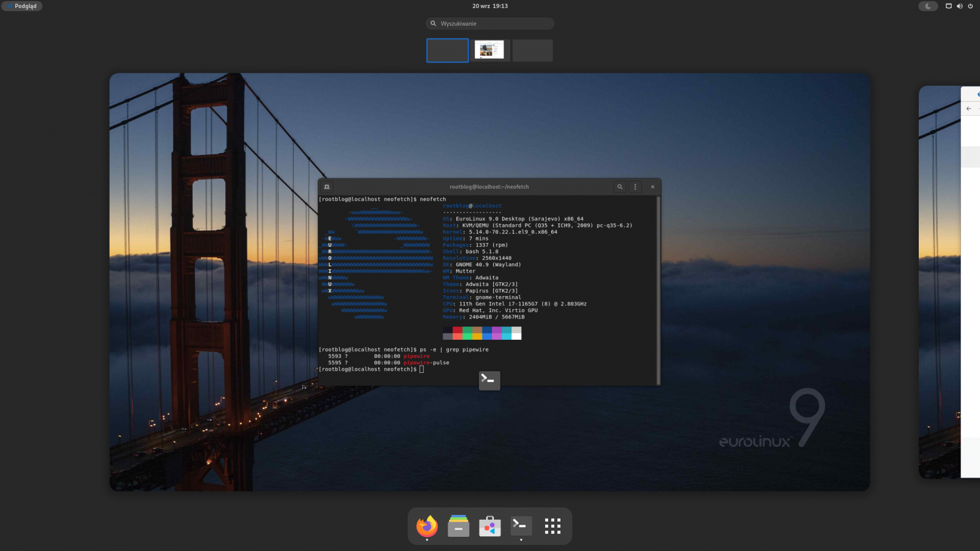Open the Files app from the dock
This screenshot has width=980, height=551.
pyautogui.click(x=458, y=526)
